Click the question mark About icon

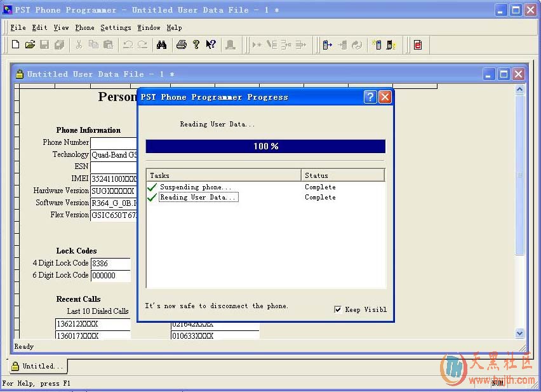pos(196,44)
